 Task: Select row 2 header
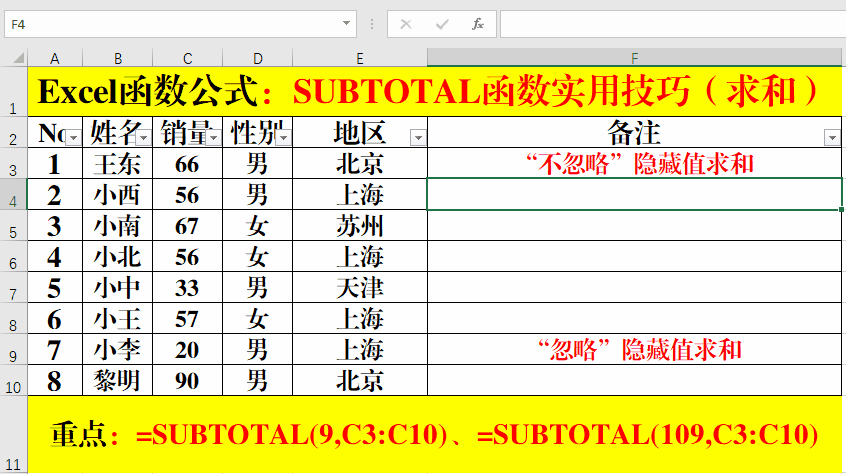(x=13, y=133)
